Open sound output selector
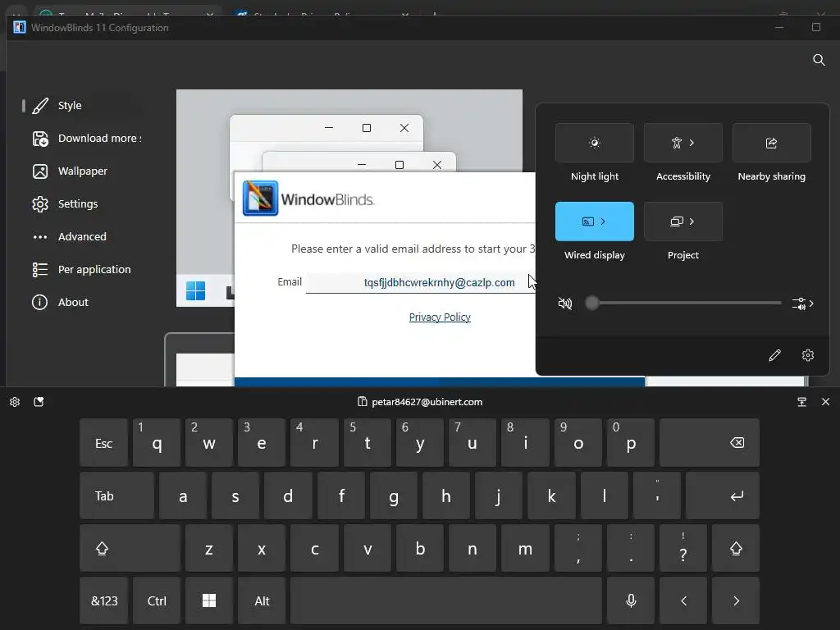840x630 pixels. (802, 304)
